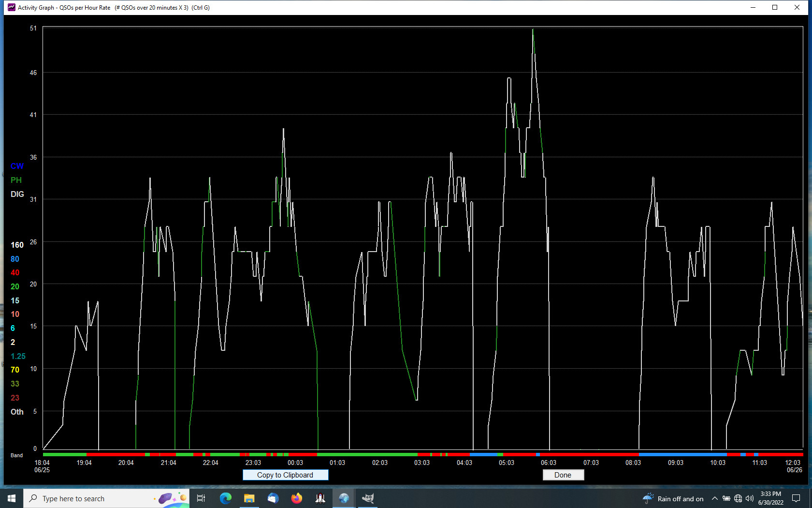
Task: Click the 40 band legend label
Action: 15,273
